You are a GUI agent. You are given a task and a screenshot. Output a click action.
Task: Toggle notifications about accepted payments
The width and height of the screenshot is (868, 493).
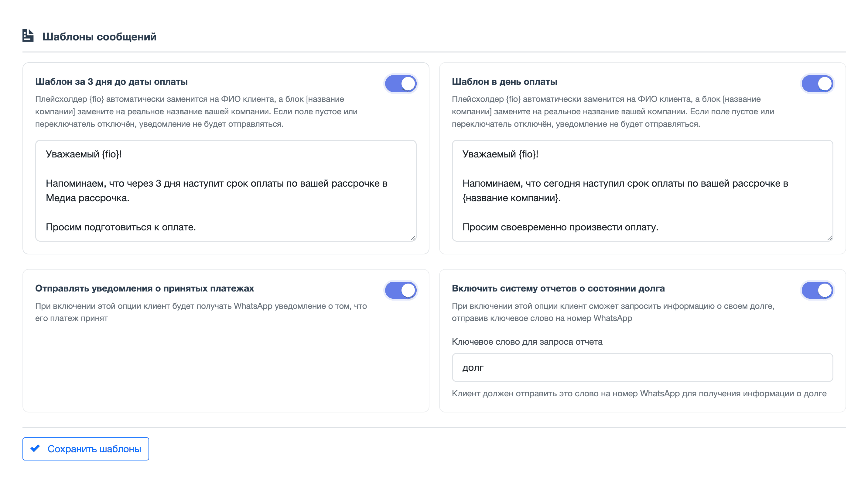401,290
